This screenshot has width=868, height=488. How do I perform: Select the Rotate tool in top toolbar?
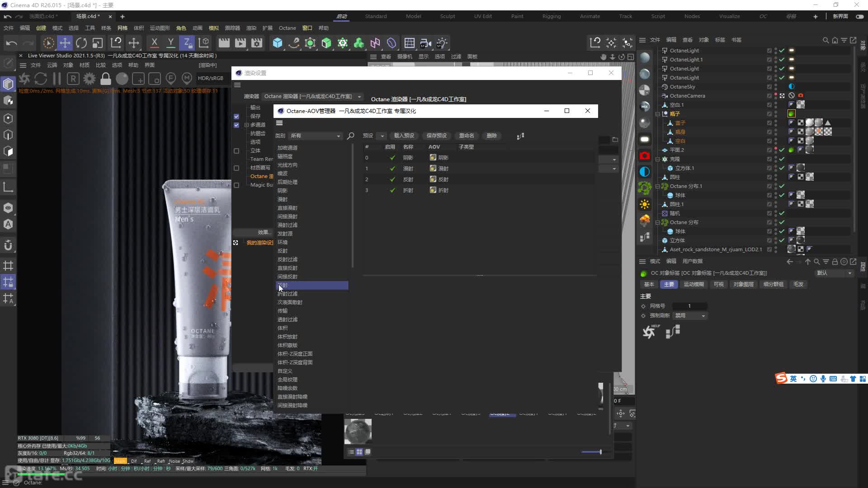pyautogui.click(x=81, y=43)
